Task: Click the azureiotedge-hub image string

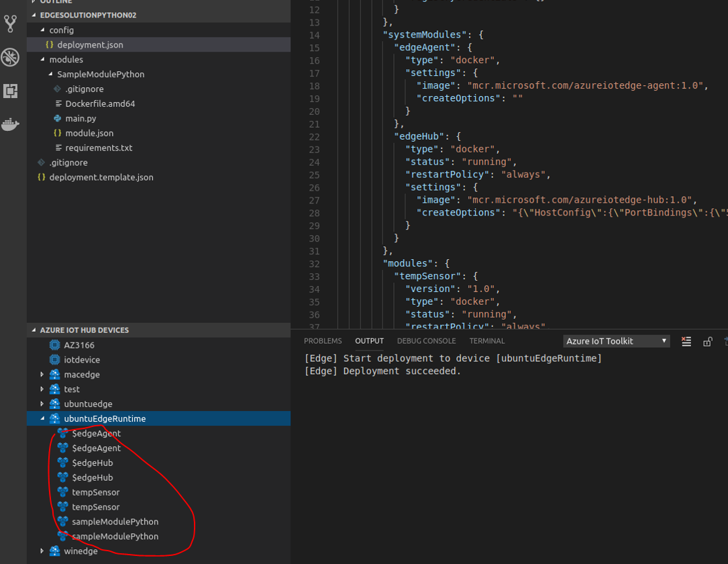Action: coord(580,200)
